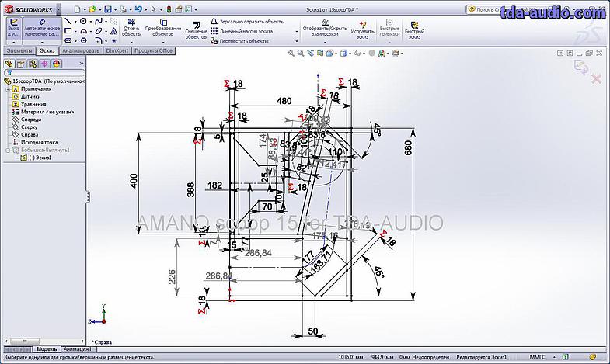Select the Text sketch tool
The height and width of the screenshot is (364, 610).
[x=113, y=31]
